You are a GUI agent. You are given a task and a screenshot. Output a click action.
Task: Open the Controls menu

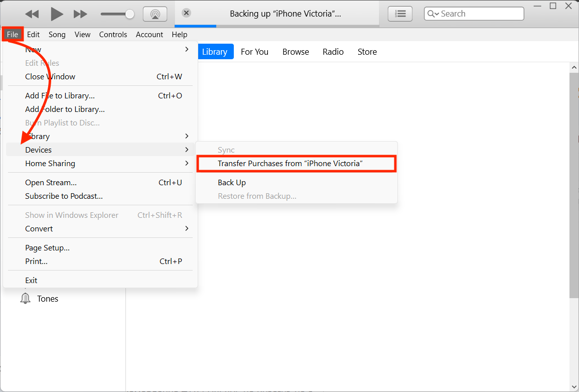pyautogui.click(x=113, y=34)
